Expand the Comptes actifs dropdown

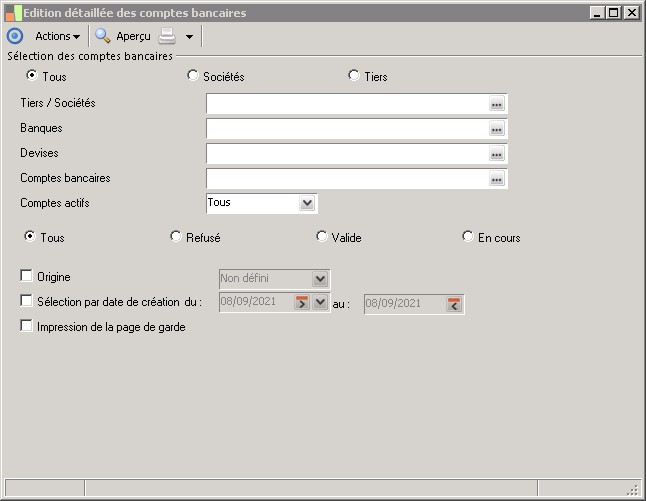click(x=307, y=203)
